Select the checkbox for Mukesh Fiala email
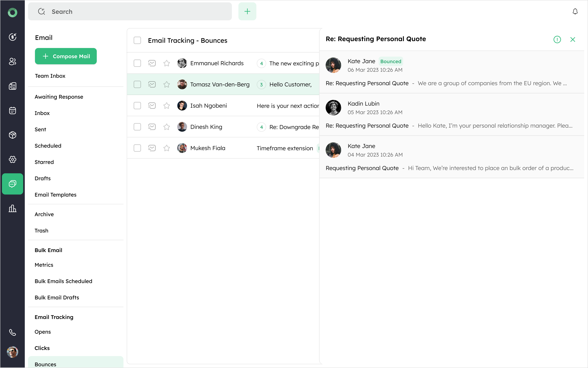This screenshot has width=588, height=368. click(137, 148)
